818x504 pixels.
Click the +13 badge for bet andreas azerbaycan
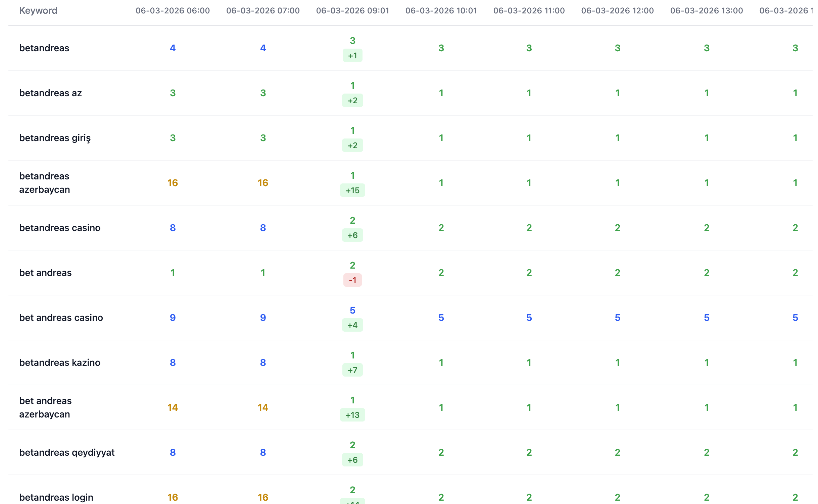(x=352, y=415)
